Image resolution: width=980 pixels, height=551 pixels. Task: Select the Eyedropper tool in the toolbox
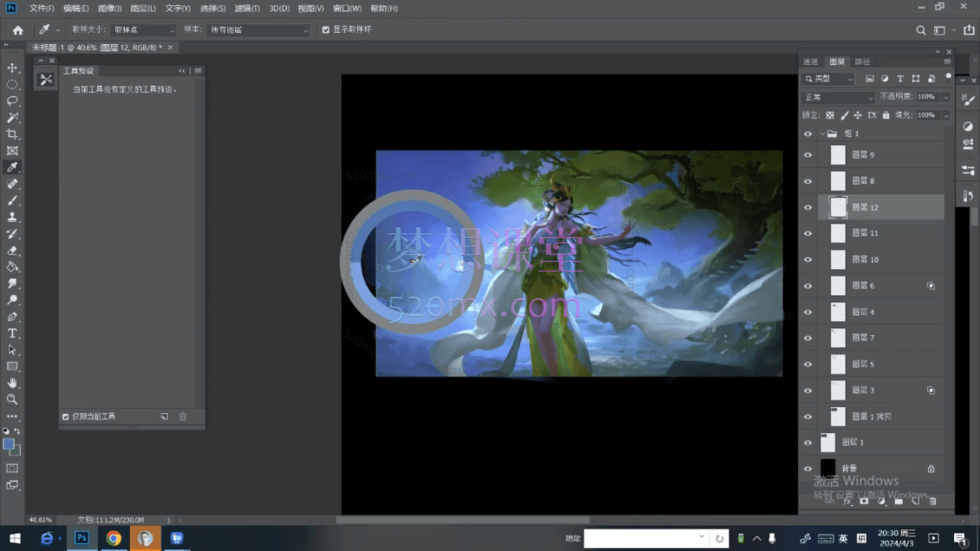[12, 167]
